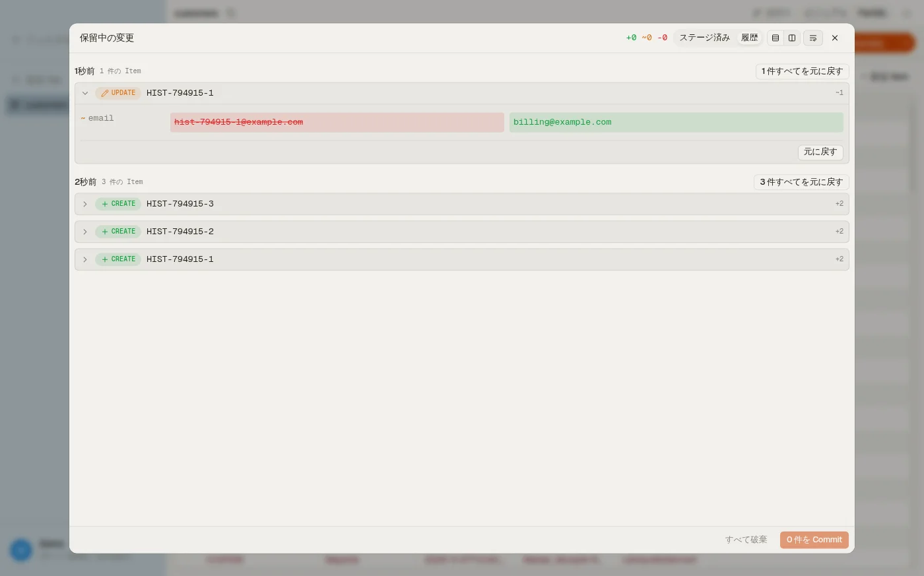Click the 元に戻す button for email change
The height and width of the screenshot is (576, 924).
[x=820, y=152]
